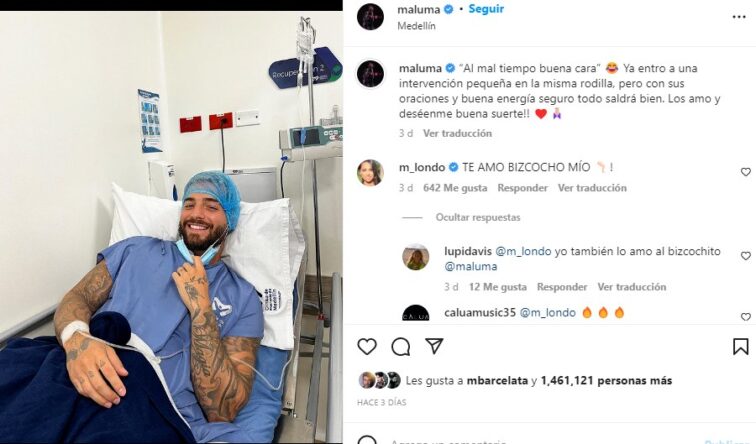Viewport: 756px width, 444px height.
Task: Open the comment bubble icon
Action: tap(401, 346)
